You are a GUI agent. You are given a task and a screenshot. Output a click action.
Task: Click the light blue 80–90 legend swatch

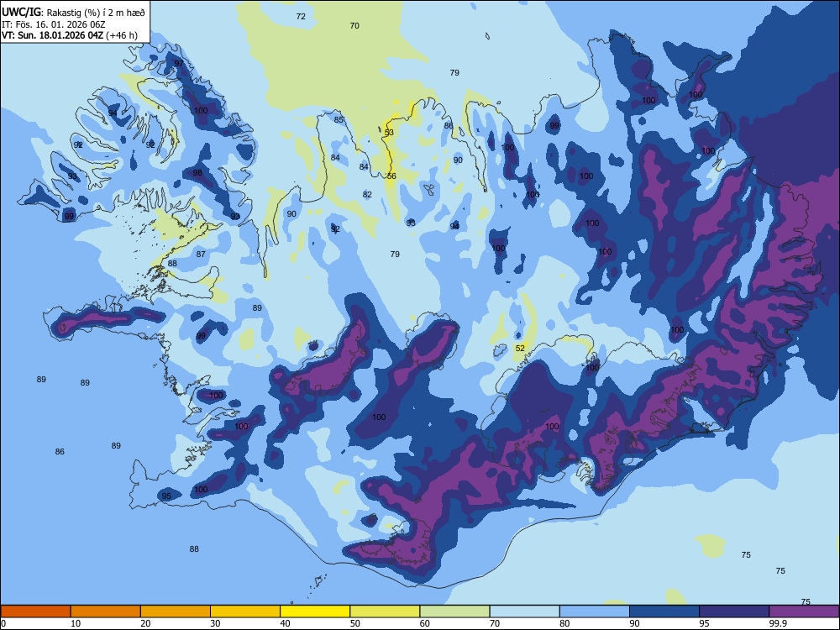[x=595, y=612]
